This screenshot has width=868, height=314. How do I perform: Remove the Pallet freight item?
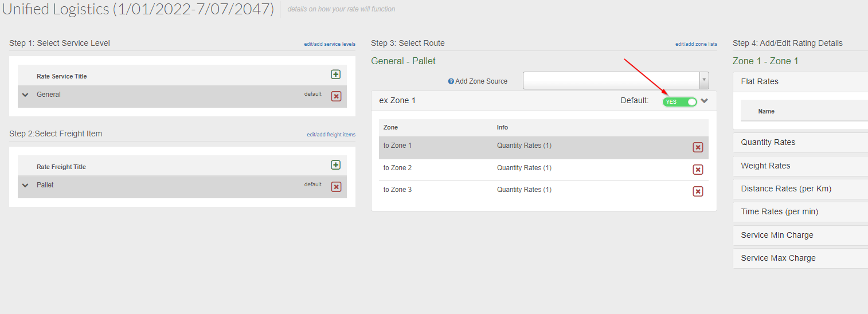point(337,187)
